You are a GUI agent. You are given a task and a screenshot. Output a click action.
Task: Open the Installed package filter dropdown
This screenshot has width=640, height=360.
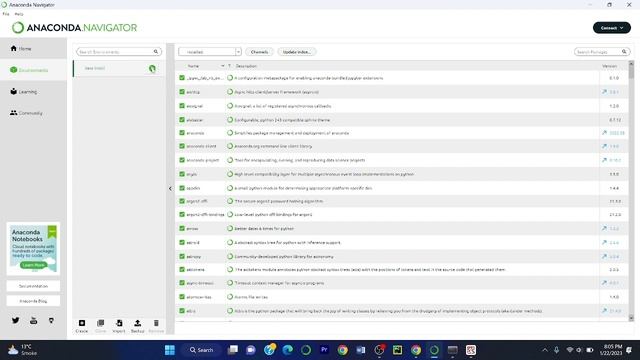pos(210,52)
